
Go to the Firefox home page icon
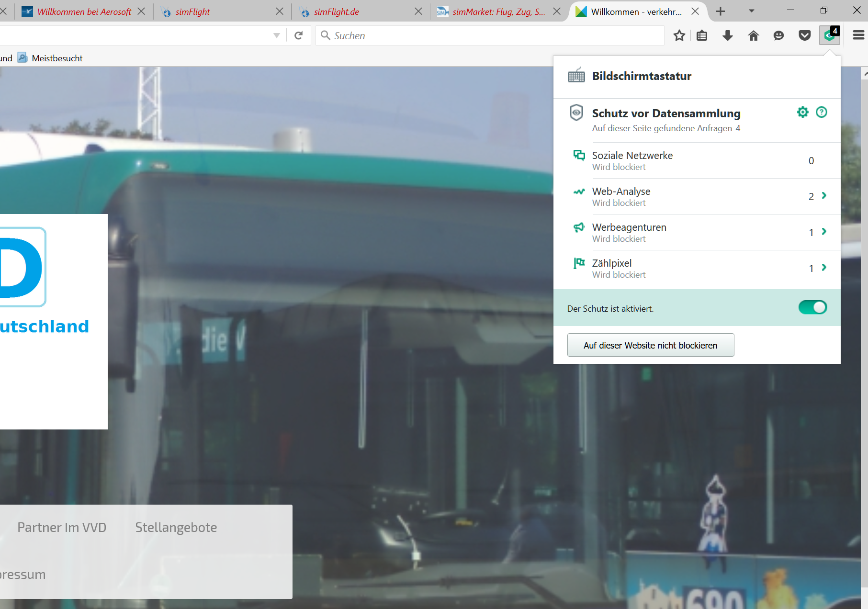[x=754, y=35]
